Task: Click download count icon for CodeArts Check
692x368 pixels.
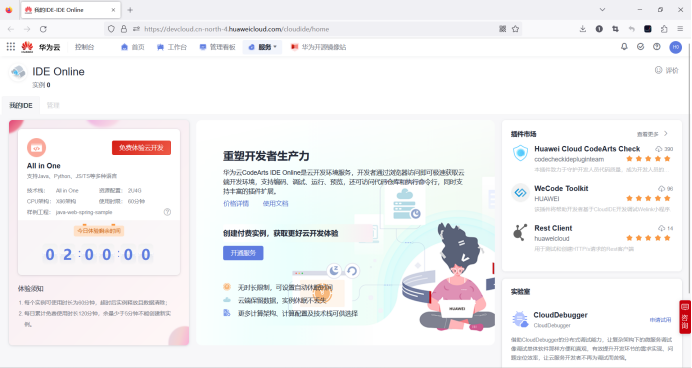Action: point(658,149)
